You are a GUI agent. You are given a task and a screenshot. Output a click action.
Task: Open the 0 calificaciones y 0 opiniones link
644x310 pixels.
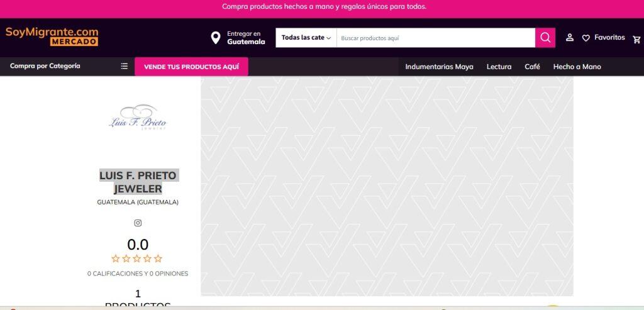[138, 274]
